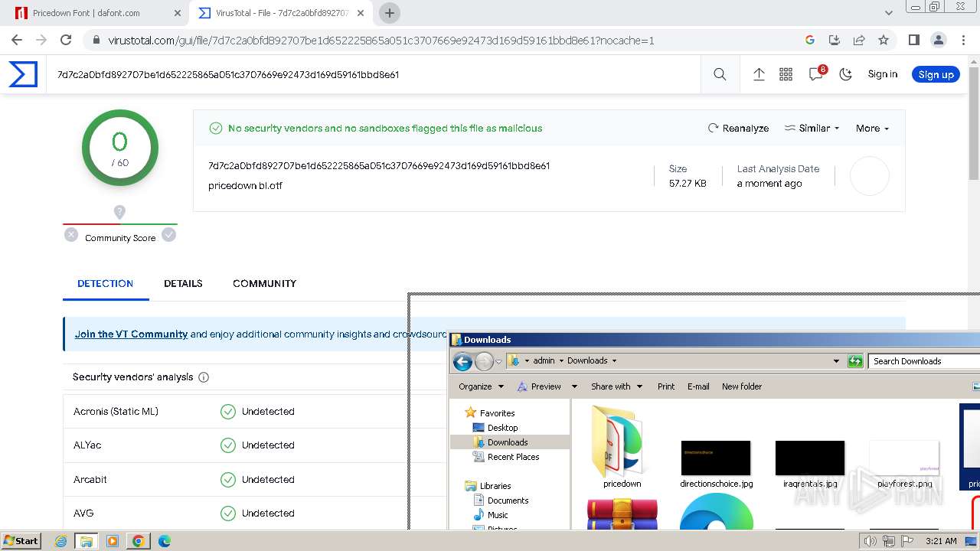This screenshot has width=980, height=551.
Task: Open Organize menu in Downloads window
Action: 481,386
